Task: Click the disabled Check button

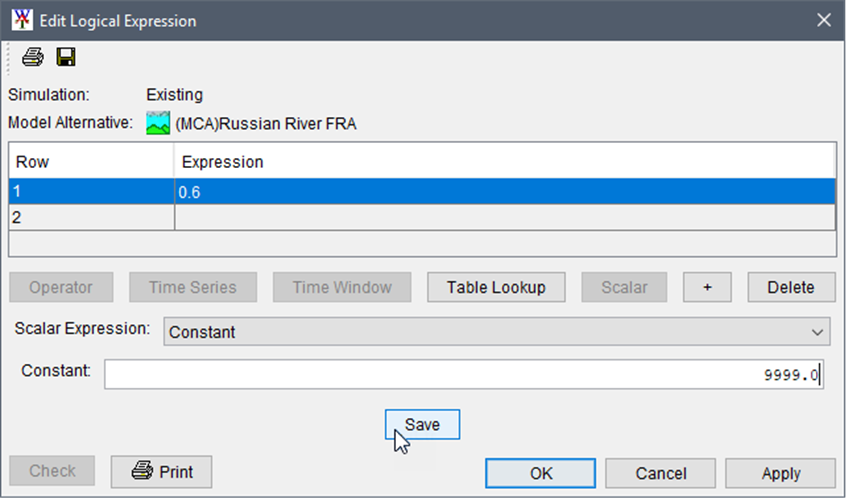Action: (52, 471)
